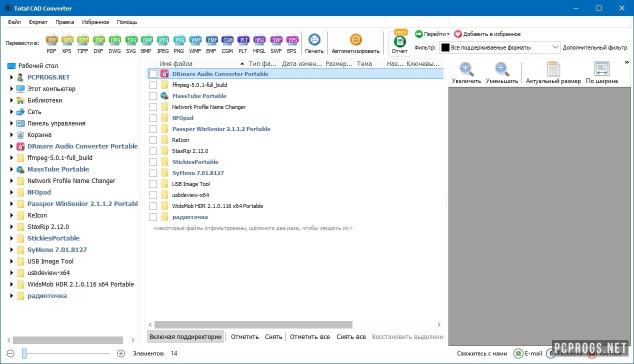
Task: Click the bottom-left zoom slider handle
Action: [x=24, y=353]
